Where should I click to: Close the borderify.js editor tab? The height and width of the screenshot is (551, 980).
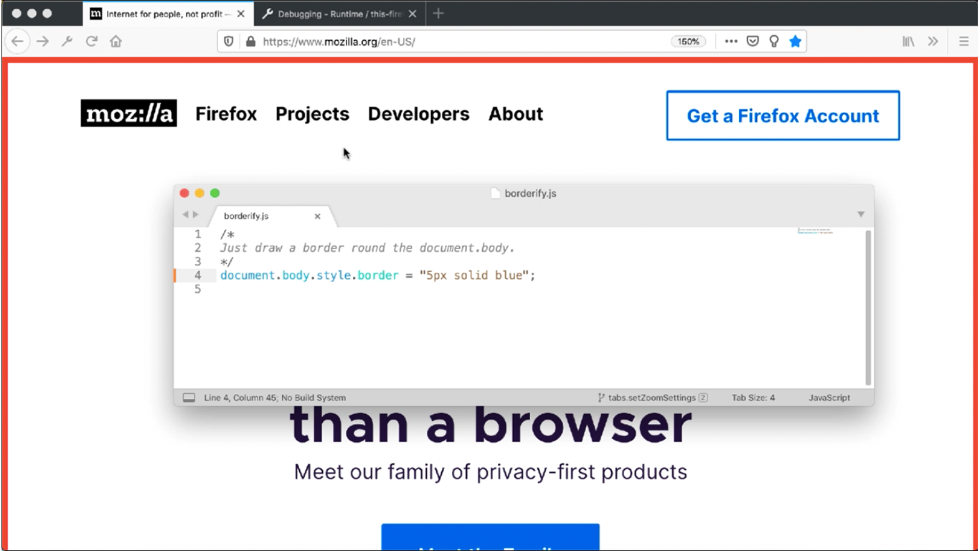pos(318,216)
